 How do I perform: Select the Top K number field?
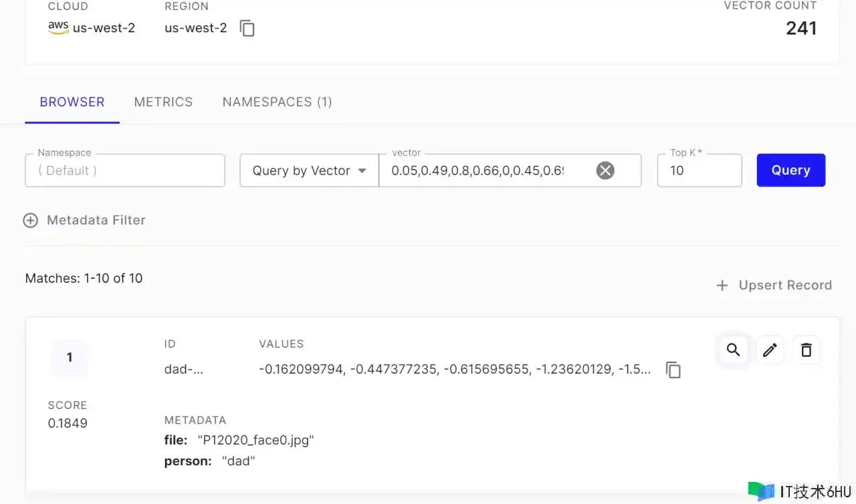point(699,170)
